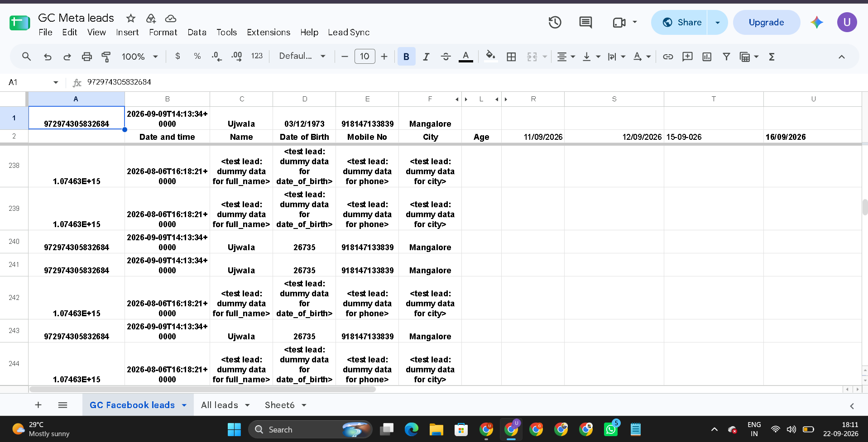The width and height of the screenshot is (868, 442).
Task: Open text color picker
Action: pos(465,57)
